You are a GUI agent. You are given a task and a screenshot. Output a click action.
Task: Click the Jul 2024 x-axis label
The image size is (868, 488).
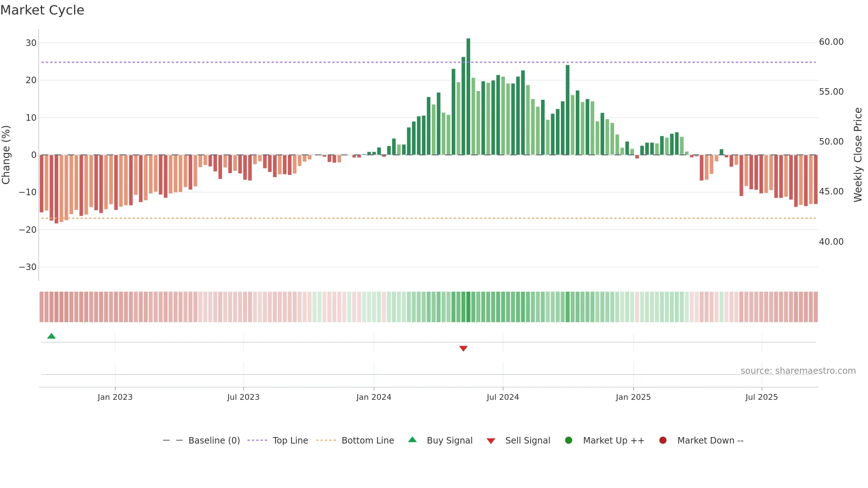coord(503,397)
